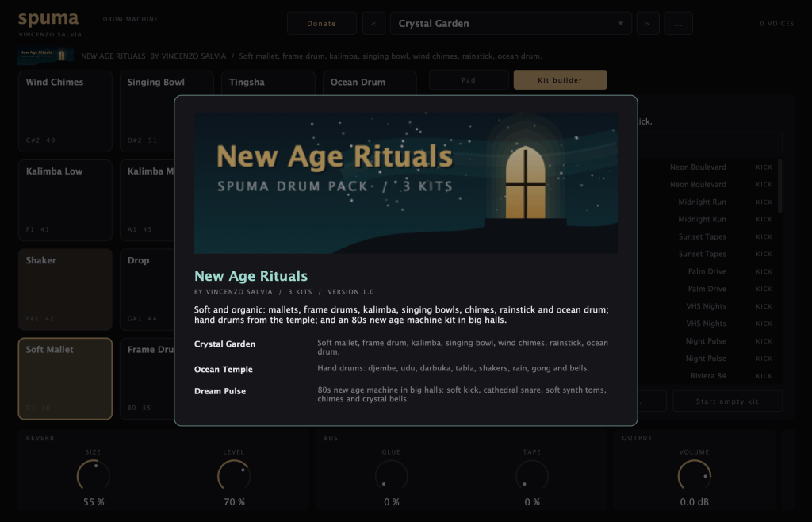Click the VERSION 1.0 text in the dialog
Viewport: 812px width, 522px height.
[x=350, y=292]
